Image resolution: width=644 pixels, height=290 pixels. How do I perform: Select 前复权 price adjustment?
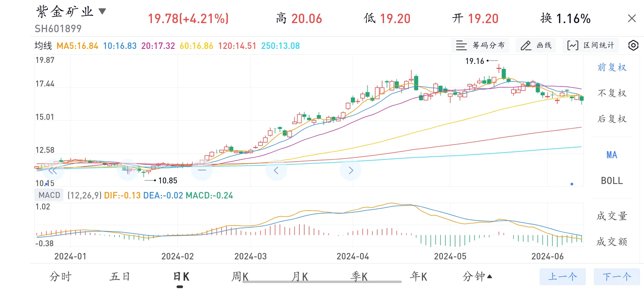612,67
